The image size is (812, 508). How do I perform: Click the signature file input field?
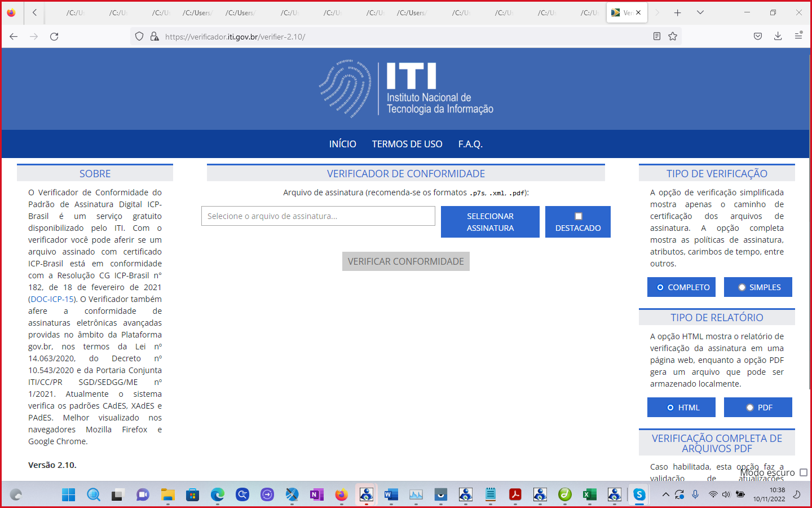tap(318, 216)
